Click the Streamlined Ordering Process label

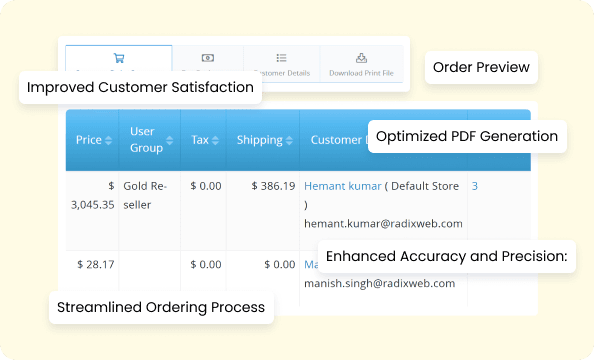(x=161, y=307)
